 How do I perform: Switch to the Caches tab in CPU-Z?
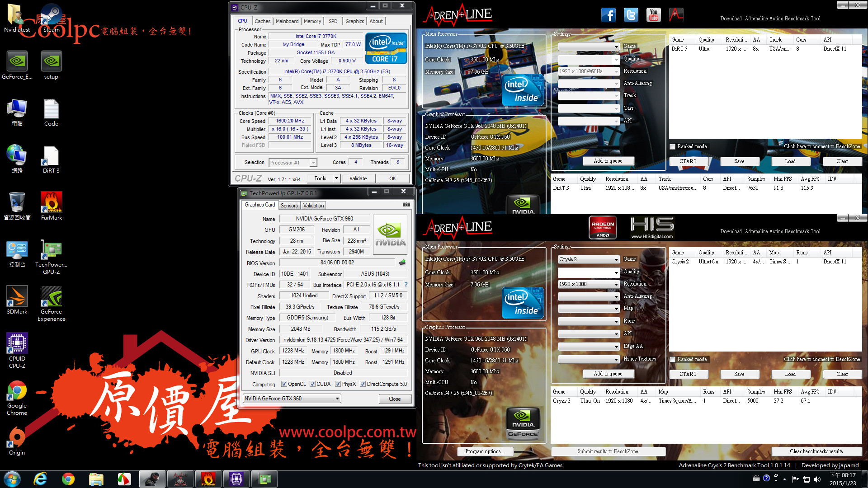[x=262, y=21]
